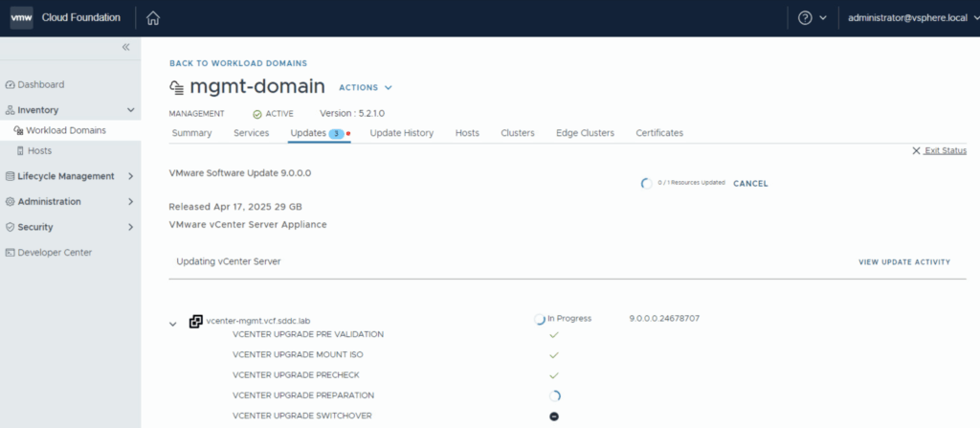Click the Dashboard icon in sidebar
This screenshot has width=980, height=428.
[x=11, y=85]
